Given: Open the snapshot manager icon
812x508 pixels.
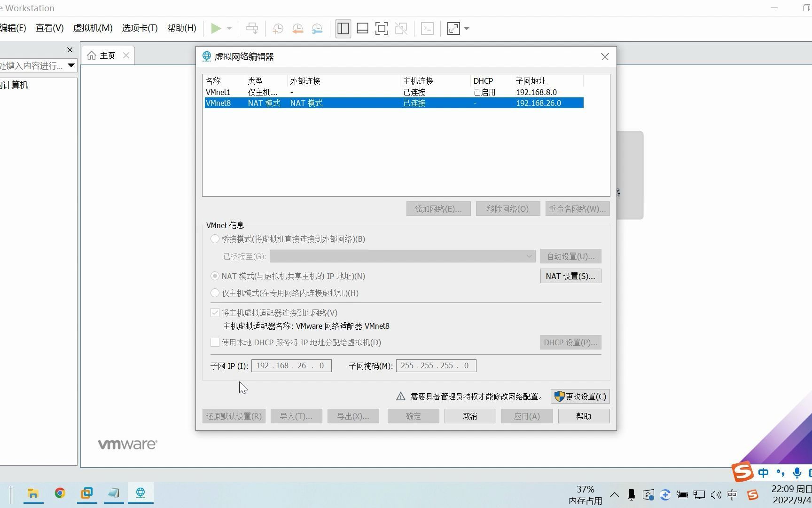Looking at the screenshot, I should pos(317,29).
